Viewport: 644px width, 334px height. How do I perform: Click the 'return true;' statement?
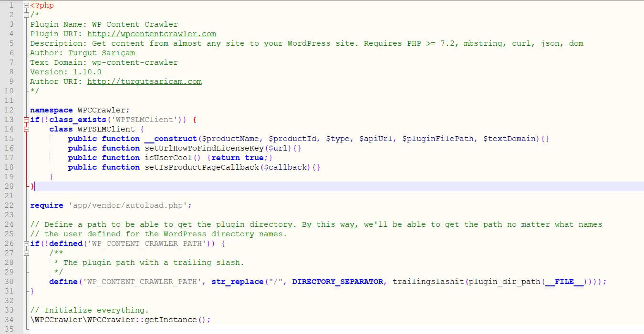coord(240,158)
